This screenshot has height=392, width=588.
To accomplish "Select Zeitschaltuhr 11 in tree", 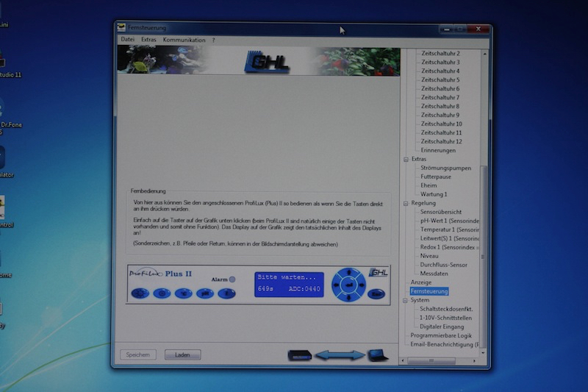I will (x=442, y=133).
